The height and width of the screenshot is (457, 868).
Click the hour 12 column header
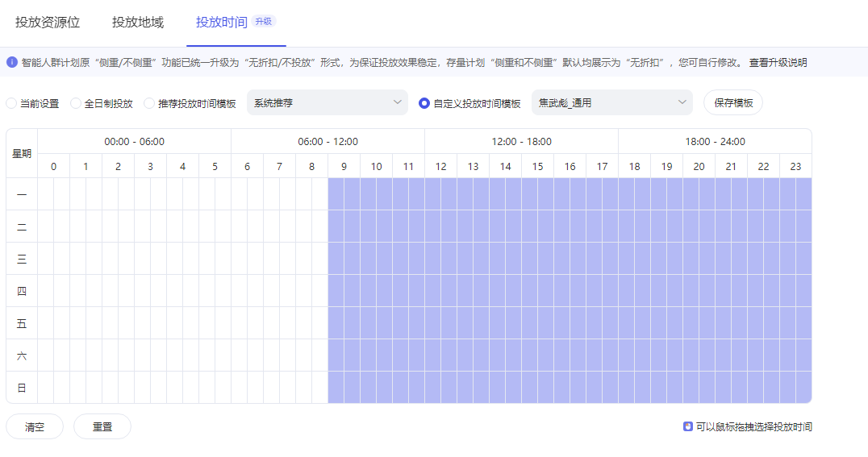[x=440, y=166]
